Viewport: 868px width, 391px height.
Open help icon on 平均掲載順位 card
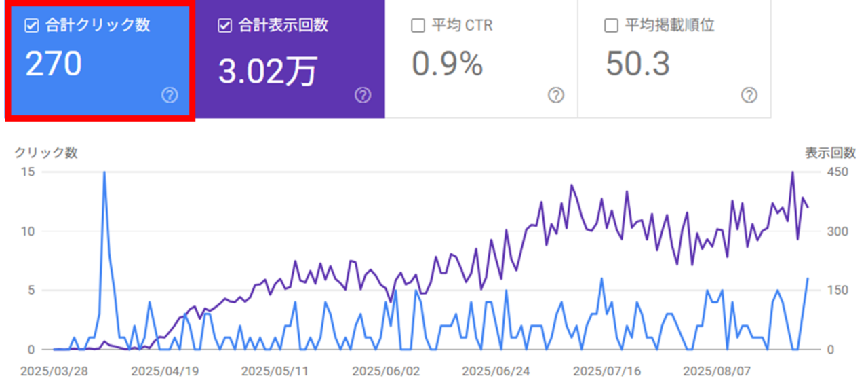[749, 95]
